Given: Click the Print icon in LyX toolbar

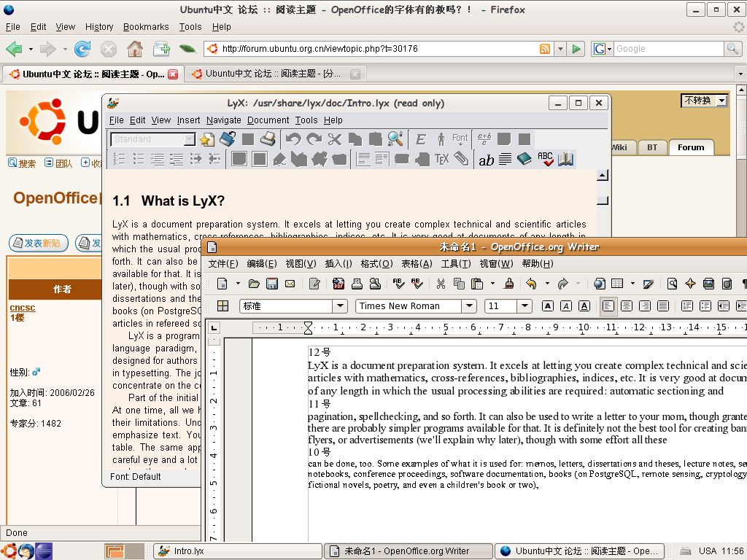Looking at the screenshot, I should coord(268,139).
